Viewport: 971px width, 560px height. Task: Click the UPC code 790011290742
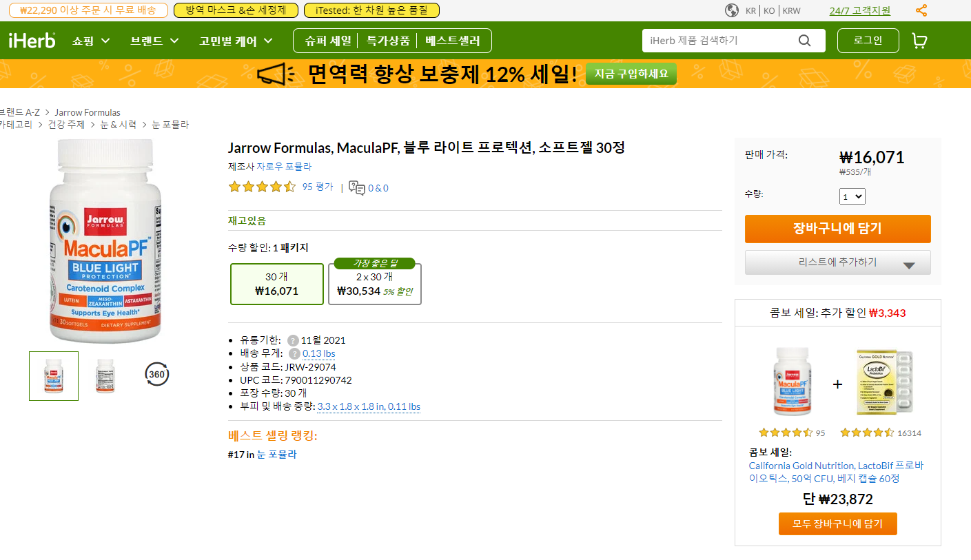318,380
